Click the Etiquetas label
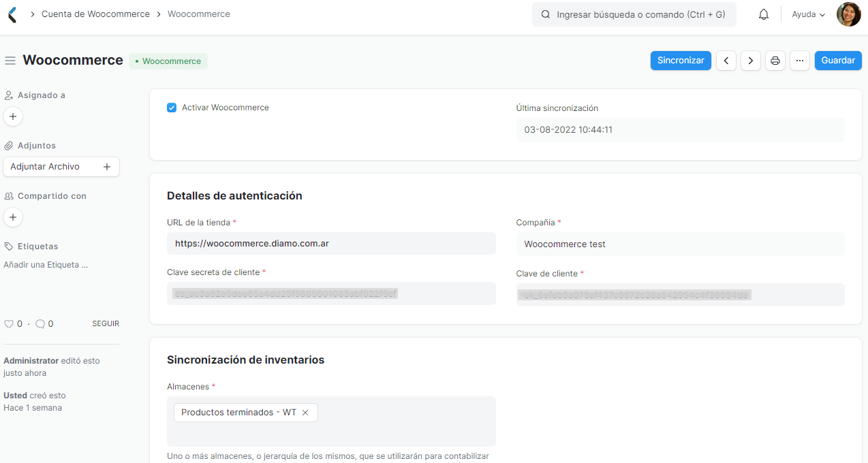868x463 pixels. [38, 246]
